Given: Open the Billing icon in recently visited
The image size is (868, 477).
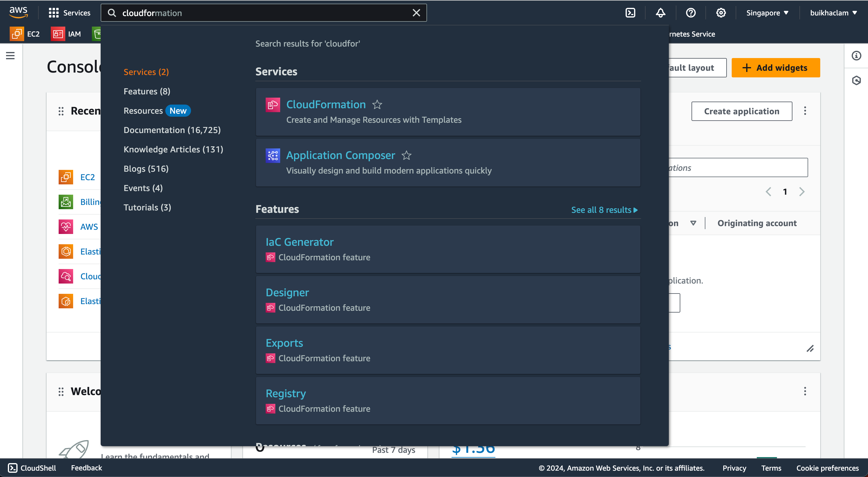Looking at the screenshot, I should click(66, 202).
